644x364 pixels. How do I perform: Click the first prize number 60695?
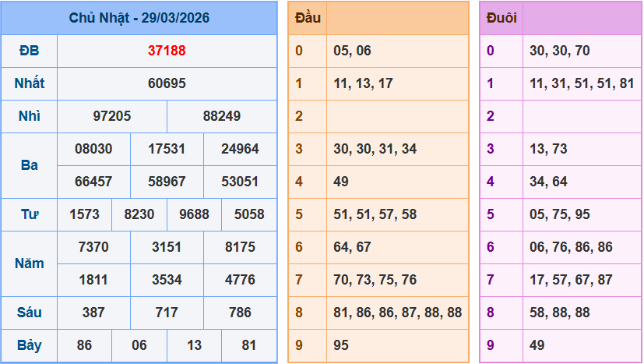tap(167, 83)
